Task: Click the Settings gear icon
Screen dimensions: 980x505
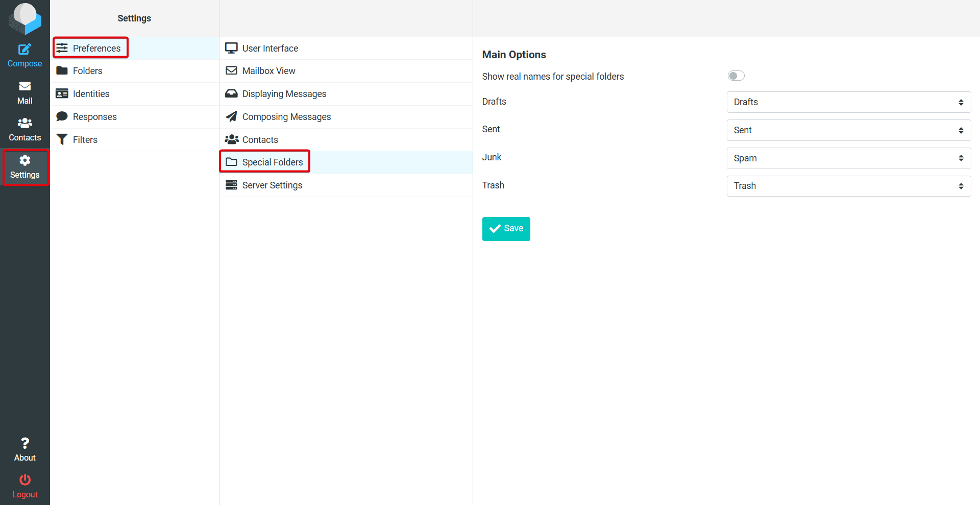Action: point(24,166)
